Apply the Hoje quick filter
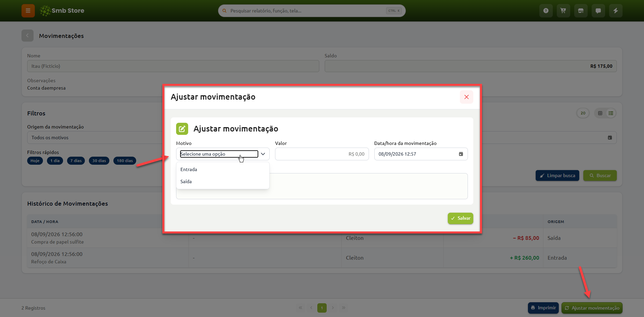This screenshot has height=317, width=644. (35, 161)
